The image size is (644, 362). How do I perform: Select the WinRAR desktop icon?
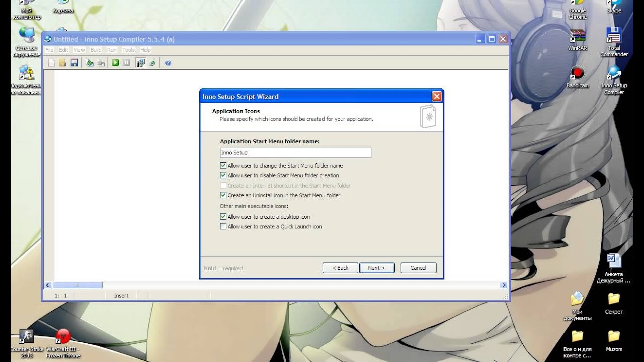578,40
